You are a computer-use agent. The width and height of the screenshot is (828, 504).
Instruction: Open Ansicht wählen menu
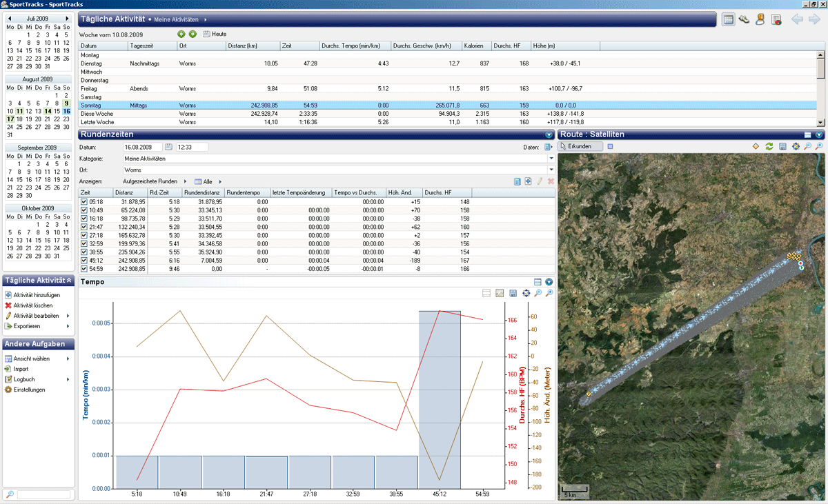pyautogui.click(x=31, y=359)
